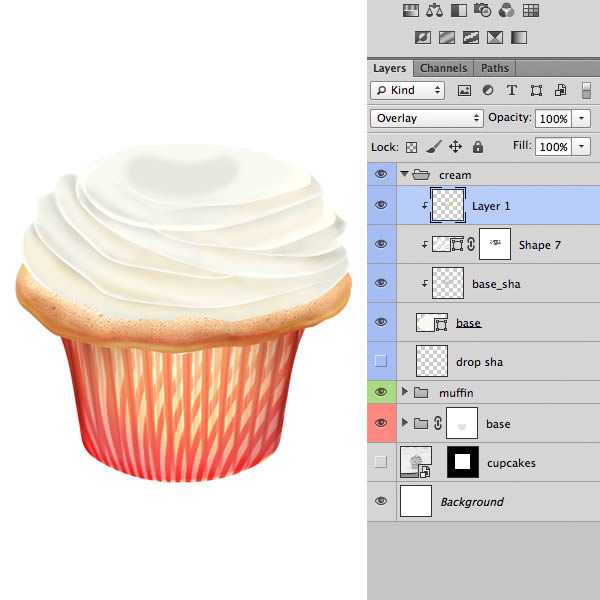This screenshot has width=600, height=600.
Task: Switch to the Channels tab
Action: click(443, 68)
